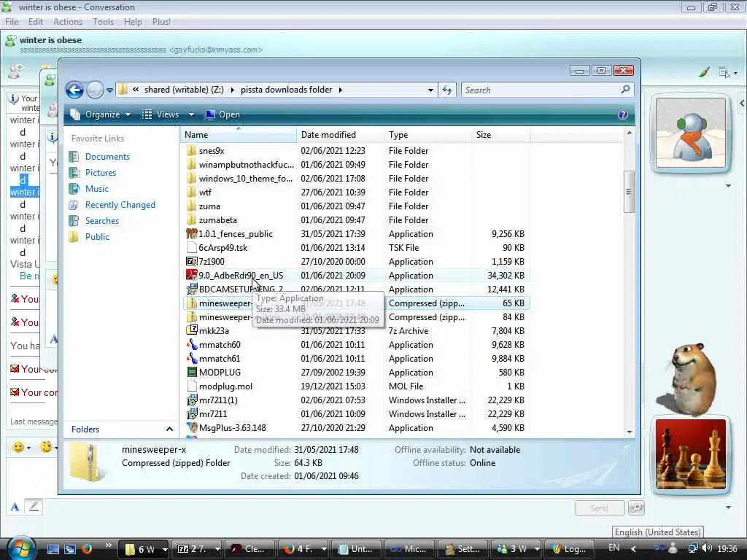Click the Send button in Conversation window
This screenshot has height=560, width=747.
tap(600, 508)
